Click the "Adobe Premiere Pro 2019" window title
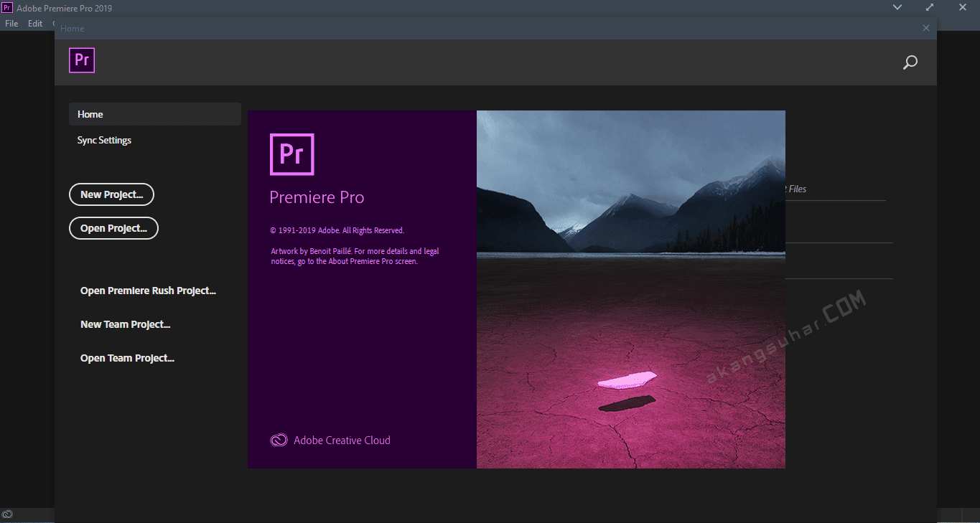Viewport: 980px width, 523px height. coord(65,9)
